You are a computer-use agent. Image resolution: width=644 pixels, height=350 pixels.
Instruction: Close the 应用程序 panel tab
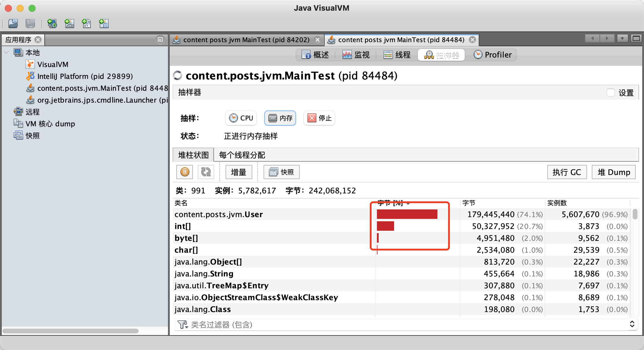coord(38,40)
